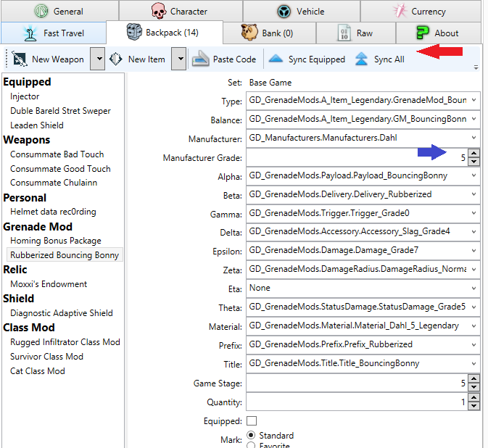The width and height of the screenshot is (488, 448).
Task: Expand the Prefix dropdown
Action: tap(473, 345)
